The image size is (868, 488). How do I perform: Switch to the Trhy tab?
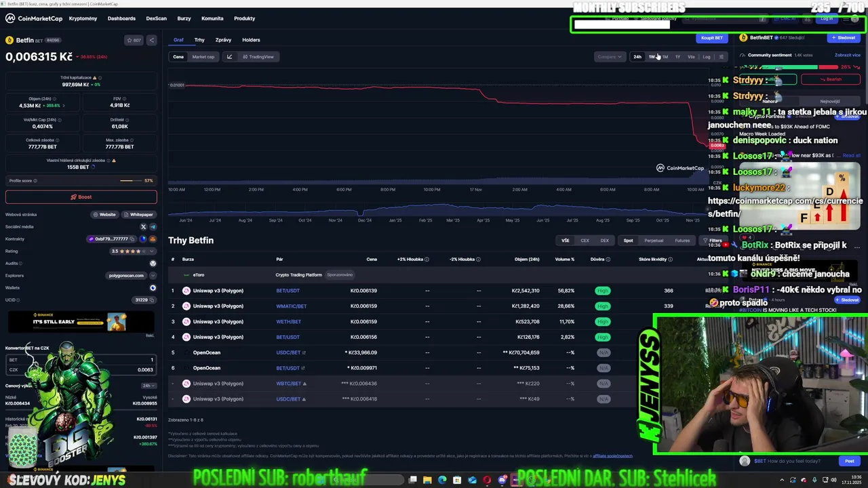[x=199, y=40]
